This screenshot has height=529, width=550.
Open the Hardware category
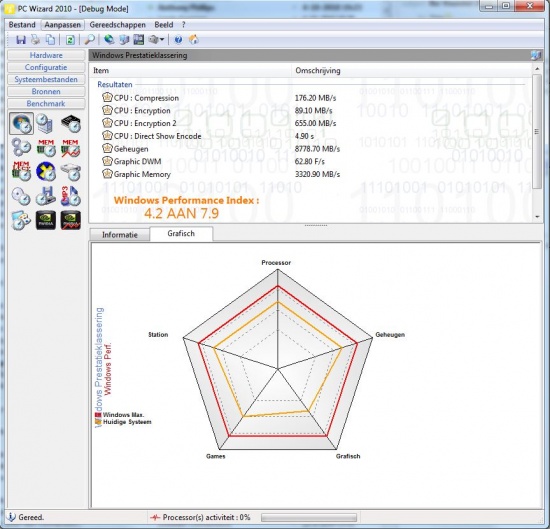click(46, 55)
